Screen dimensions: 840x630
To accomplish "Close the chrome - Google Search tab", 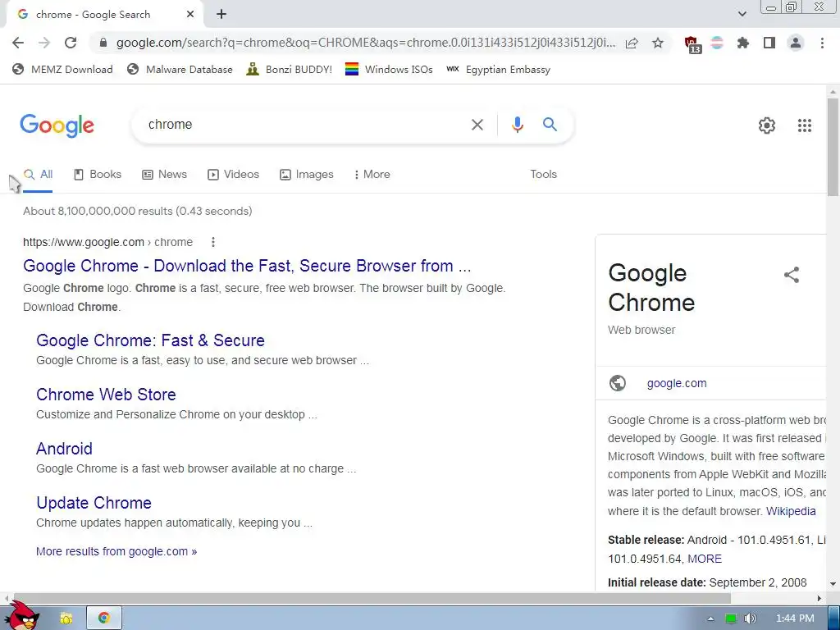I will pos(190,15).
